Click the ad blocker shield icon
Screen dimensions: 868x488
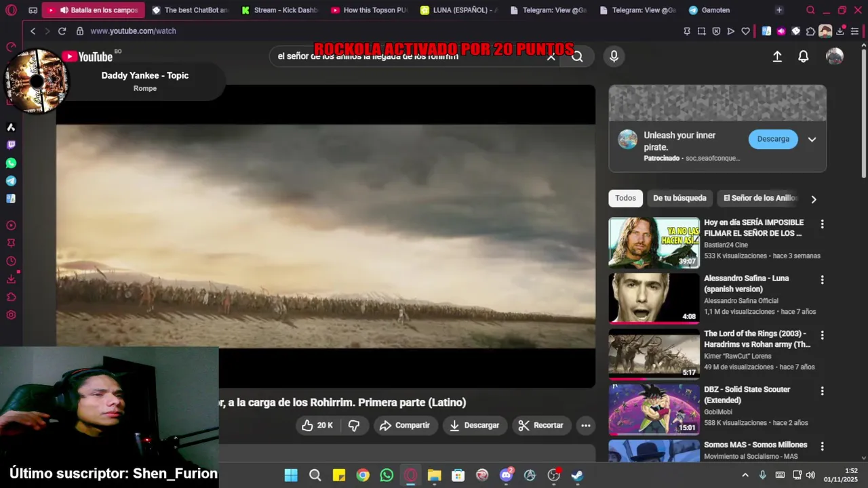pyautogui.click(x=716, y=31)
